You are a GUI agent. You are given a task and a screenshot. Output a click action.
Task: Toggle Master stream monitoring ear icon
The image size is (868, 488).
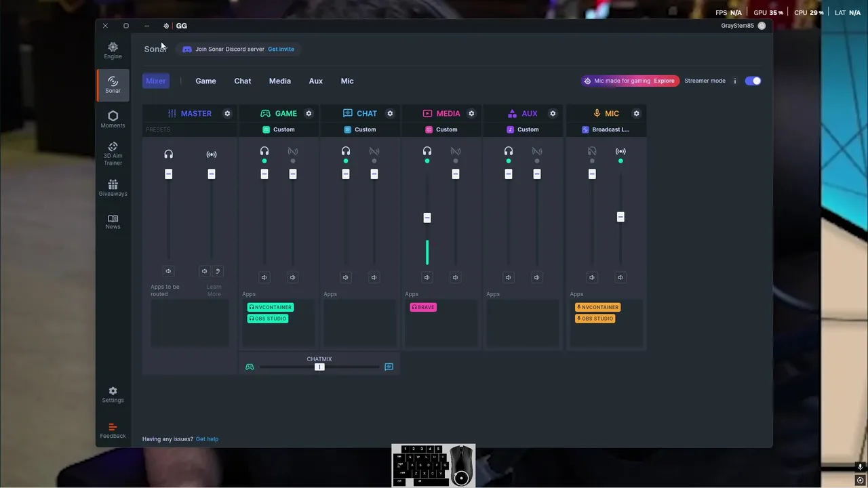[x=218, y=271]
